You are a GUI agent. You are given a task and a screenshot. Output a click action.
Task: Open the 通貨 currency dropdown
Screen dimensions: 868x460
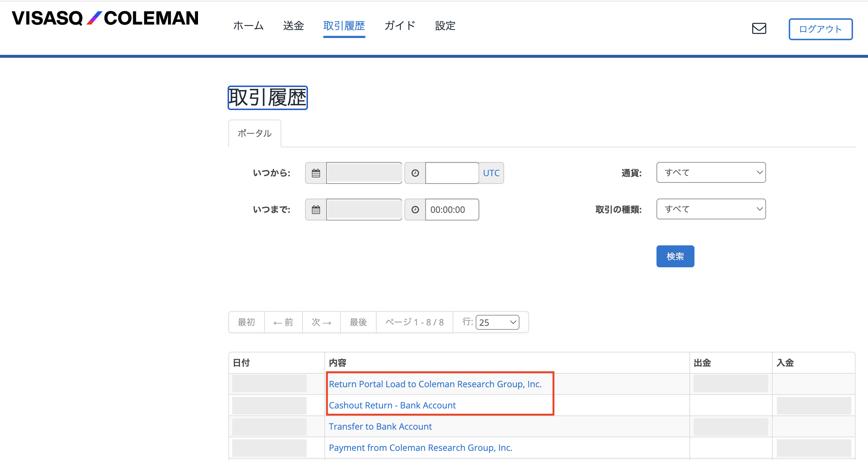pos(711,172)
